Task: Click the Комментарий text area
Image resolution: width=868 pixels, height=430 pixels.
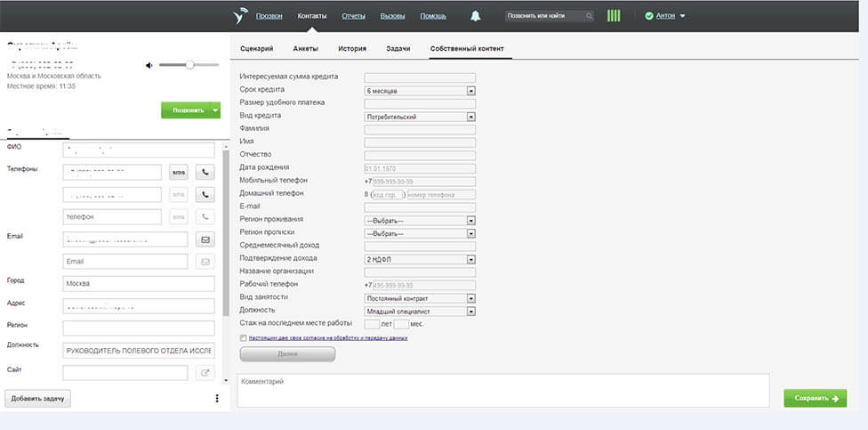Action: [x=502, y=390]
